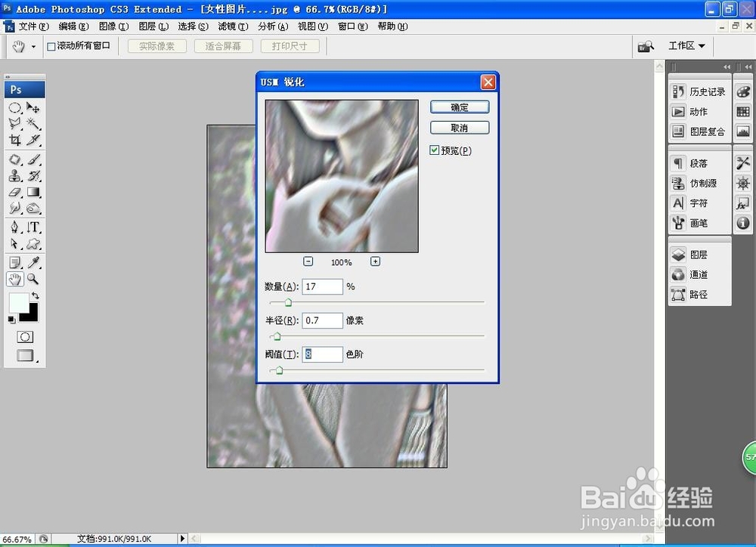This screenshot has width=756, height=547.
Task: Open the File (文件) menu
Action: (x=34, y=26)
